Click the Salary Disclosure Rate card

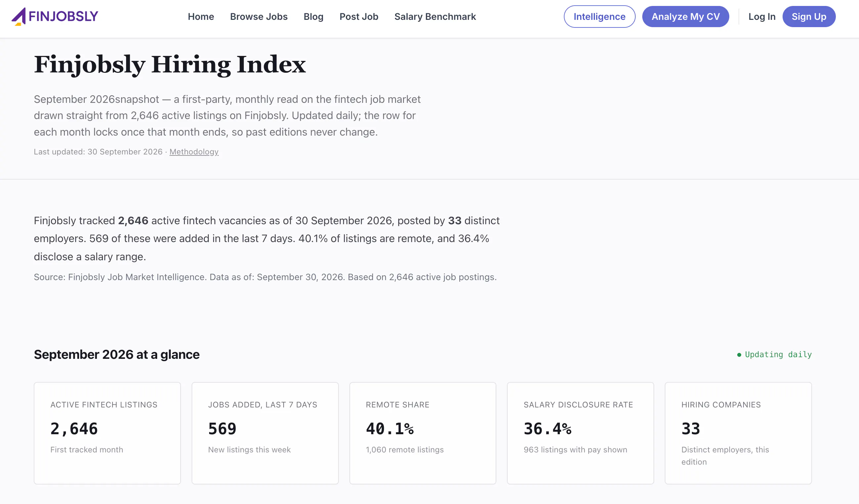(580, 433)
